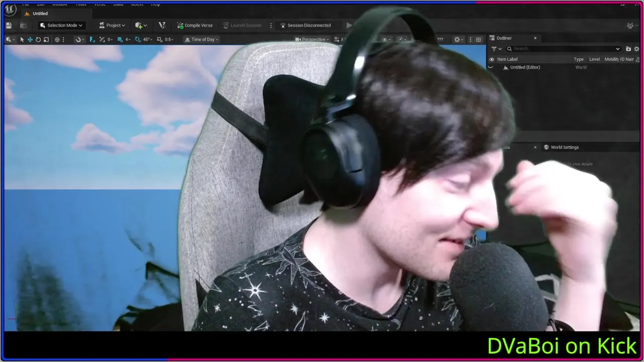Choose the Rotate tool in viewport

coord(38,39)
